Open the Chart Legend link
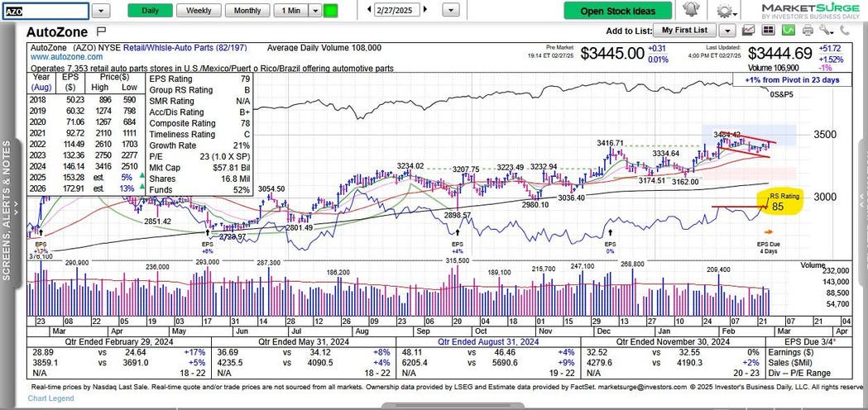This screenshot has width=868, height=410. click(x=50, y=398)
